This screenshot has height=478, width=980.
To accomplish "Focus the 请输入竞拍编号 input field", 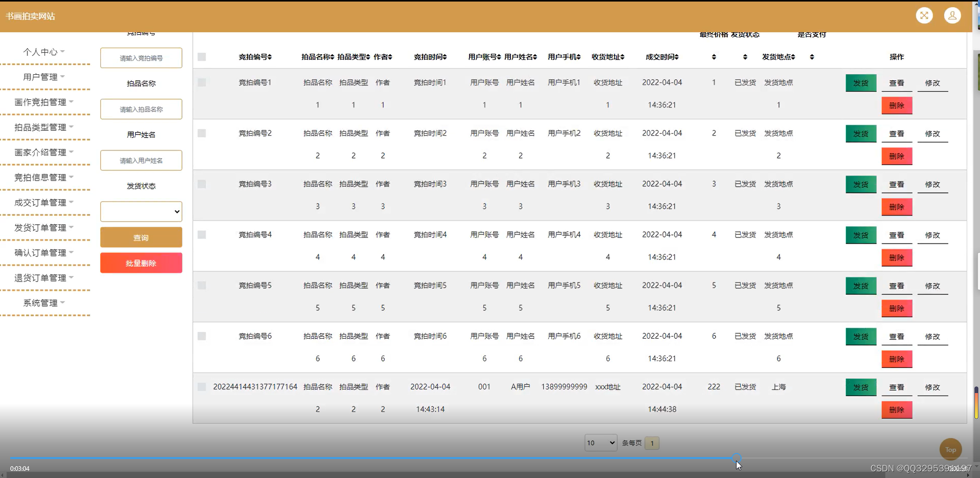I will [x=141, y=58].
